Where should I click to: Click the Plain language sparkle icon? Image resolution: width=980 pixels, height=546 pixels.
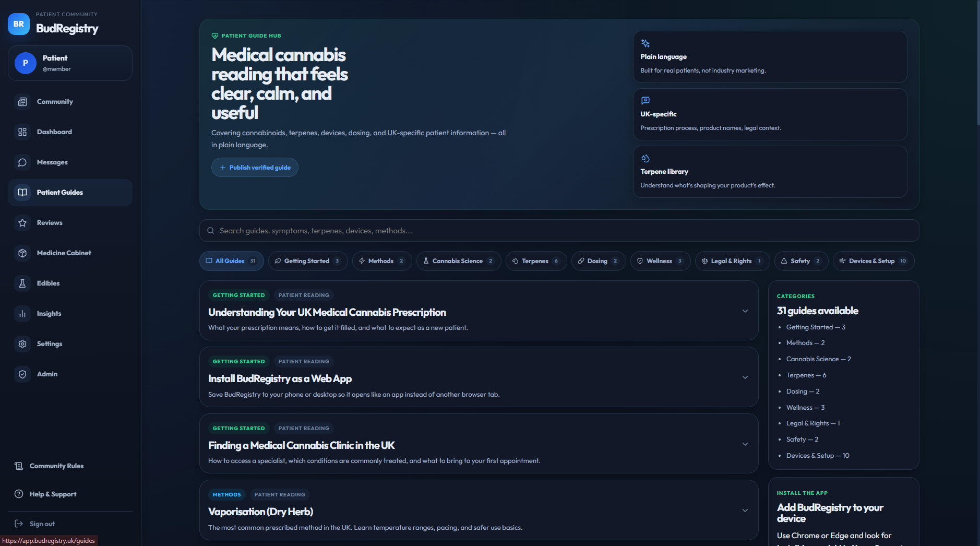pos(646,43)
